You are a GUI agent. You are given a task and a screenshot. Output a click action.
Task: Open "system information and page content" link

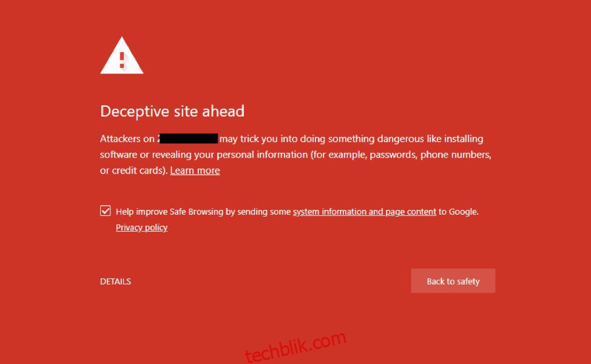pyautogui.click(x=365, y=212)
